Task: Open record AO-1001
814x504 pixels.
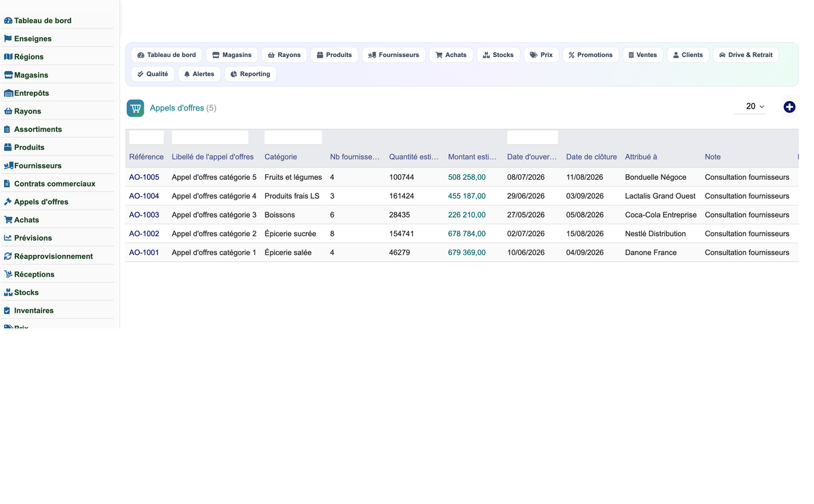Action: 144,252
